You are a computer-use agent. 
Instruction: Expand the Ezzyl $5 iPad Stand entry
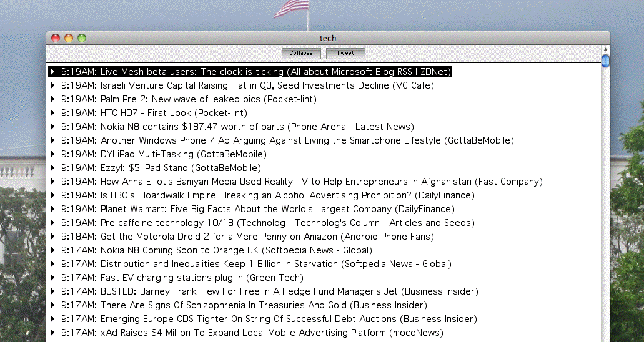54,168
